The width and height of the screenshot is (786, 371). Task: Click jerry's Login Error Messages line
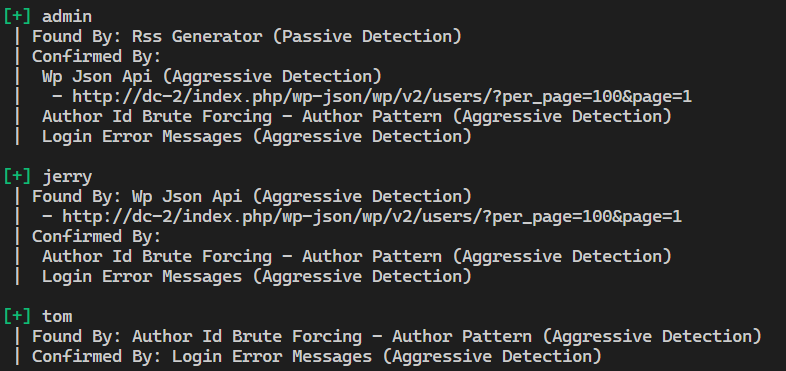(257, 276)
